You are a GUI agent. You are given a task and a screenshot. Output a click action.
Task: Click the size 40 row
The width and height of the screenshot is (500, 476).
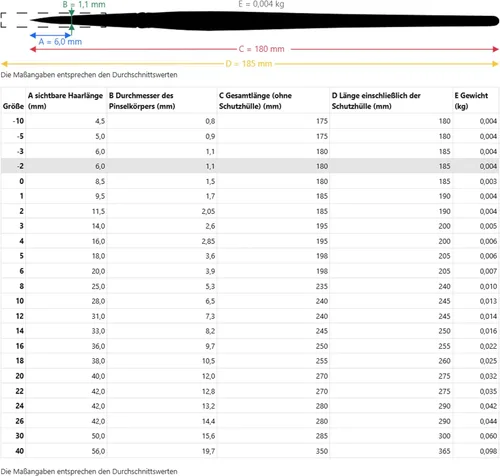coord(250,451)
